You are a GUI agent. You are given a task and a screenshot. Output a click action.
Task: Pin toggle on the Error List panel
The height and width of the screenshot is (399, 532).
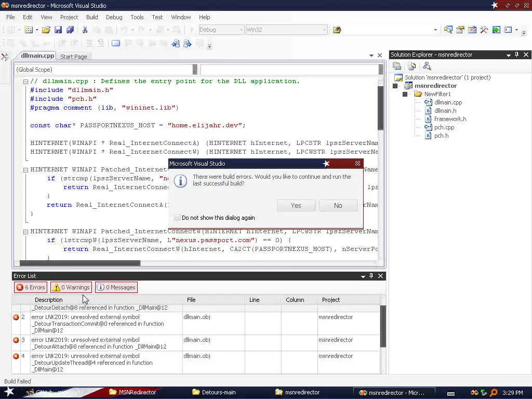tap(371, 276)
